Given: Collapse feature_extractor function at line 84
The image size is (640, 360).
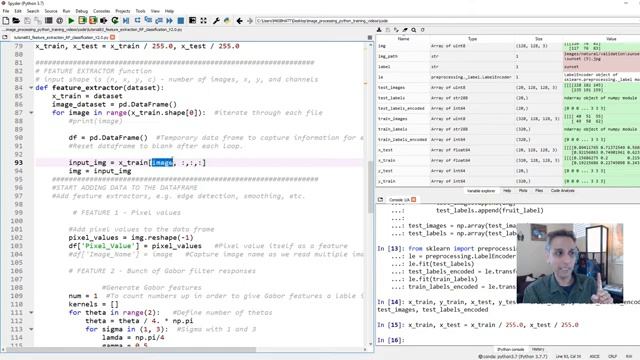Looking at the screenshot, I should point(31,88).
